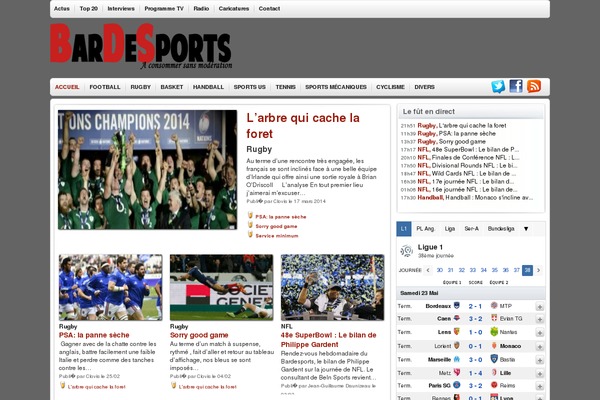Screen dimensions: 600x400
Task: Open French rugby team blue jerseys thumbnail
Action: coord(111,287)
